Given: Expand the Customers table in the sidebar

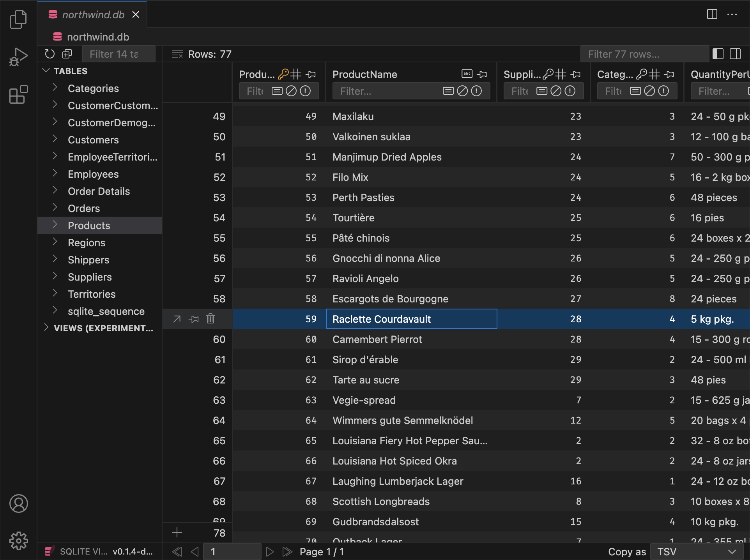Looking at the screenshot, I should tap(55, 140).
